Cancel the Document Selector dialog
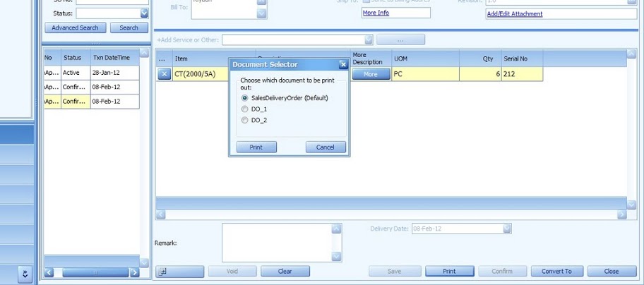 [x=326, y=147]
